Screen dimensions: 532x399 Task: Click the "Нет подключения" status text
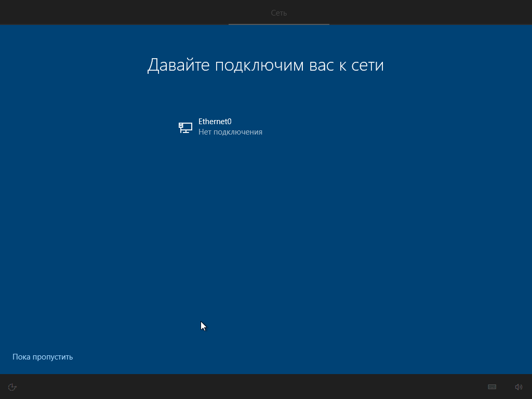click(230, 132)
